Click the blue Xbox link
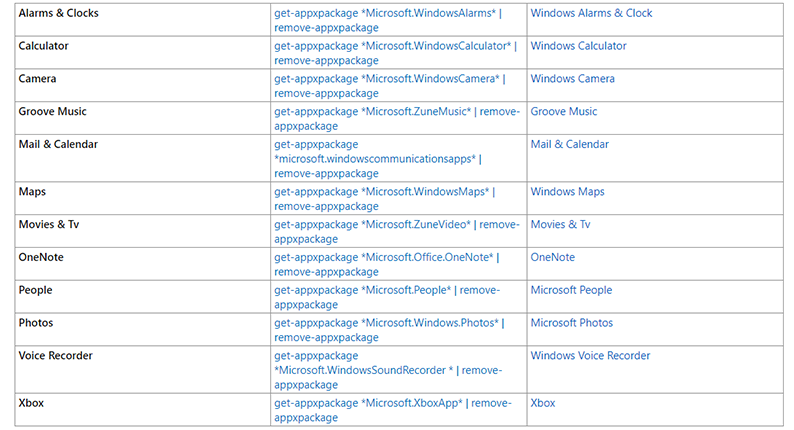Viewport: 794px width, 430px height. point(542,403)
